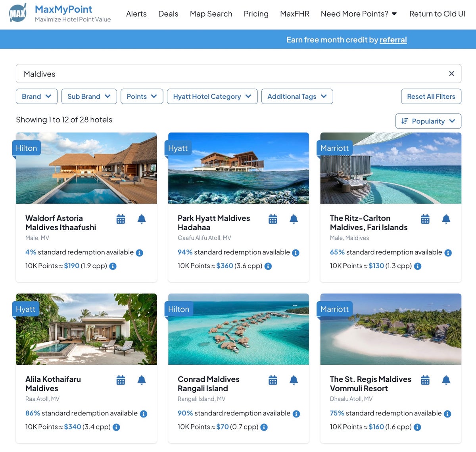The height and width of the screenshot is (452, 476).
Task: Click info icon next to Park Hyatt $360 value
Action: tap(268, 266)
